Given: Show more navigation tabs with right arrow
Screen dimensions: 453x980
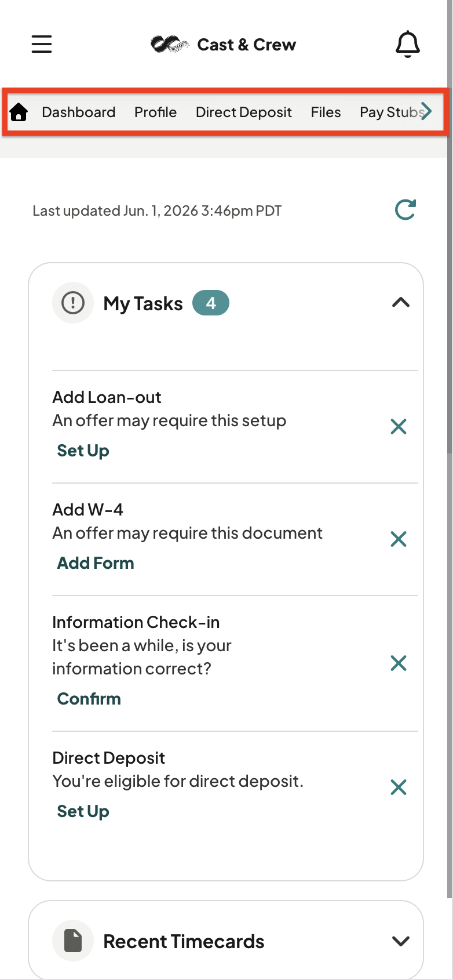Looking at the screenshot, I should [x=426, y=111].
